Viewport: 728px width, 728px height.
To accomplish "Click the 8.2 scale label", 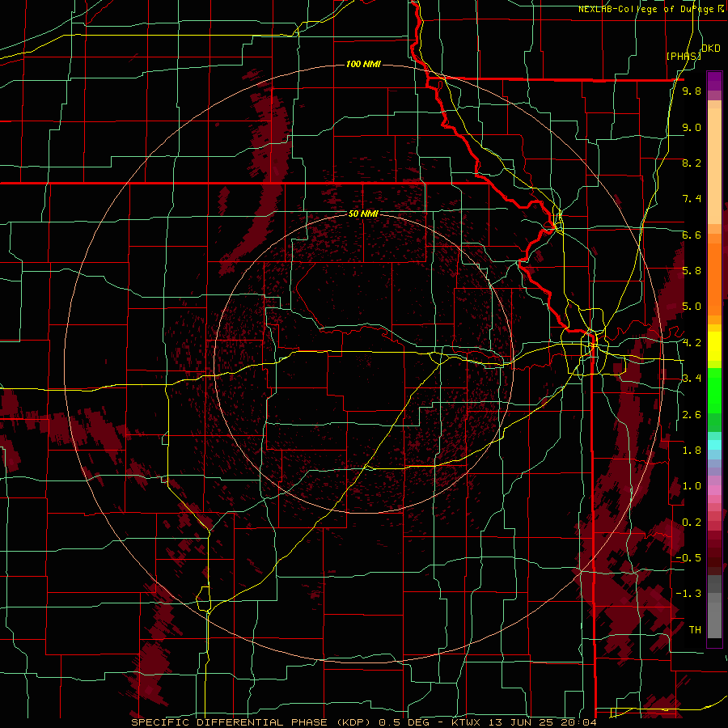I will tap(692, 163).
